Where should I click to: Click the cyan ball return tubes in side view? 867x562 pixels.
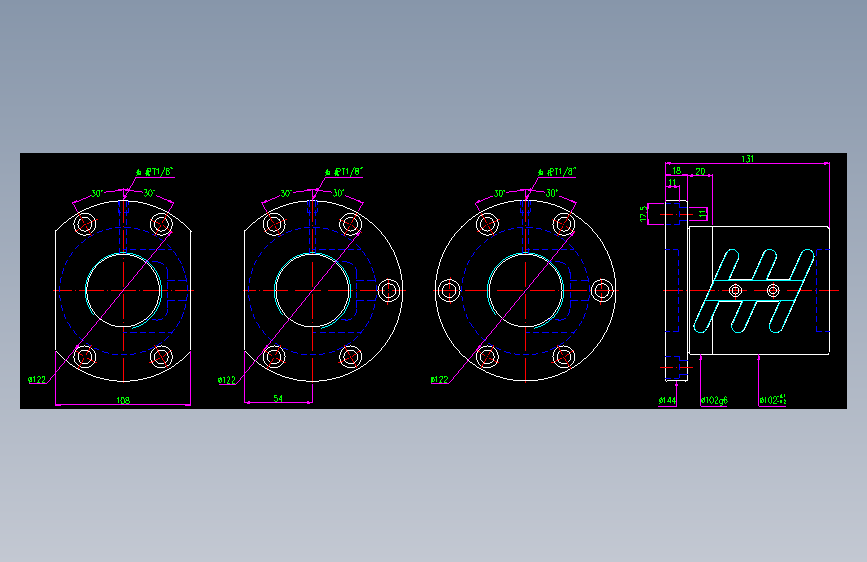754,291
